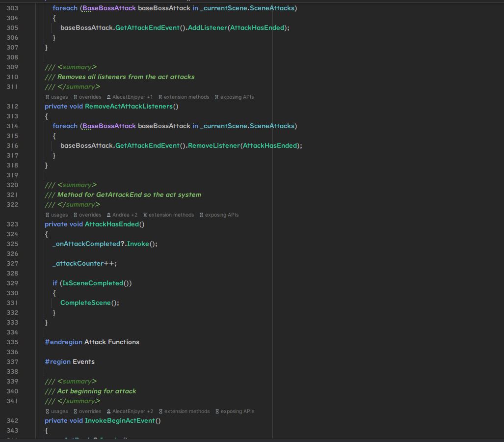Click exposing APIs hint above InvokeBeginActEvent
This screenshot has width=504, height=442.
[x=235, y=412]
